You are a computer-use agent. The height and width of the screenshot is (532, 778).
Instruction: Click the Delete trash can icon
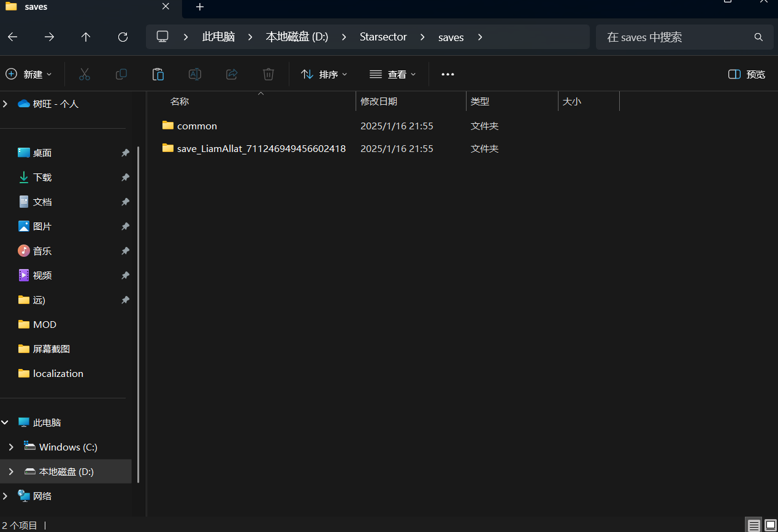click(x=269, y=74)
